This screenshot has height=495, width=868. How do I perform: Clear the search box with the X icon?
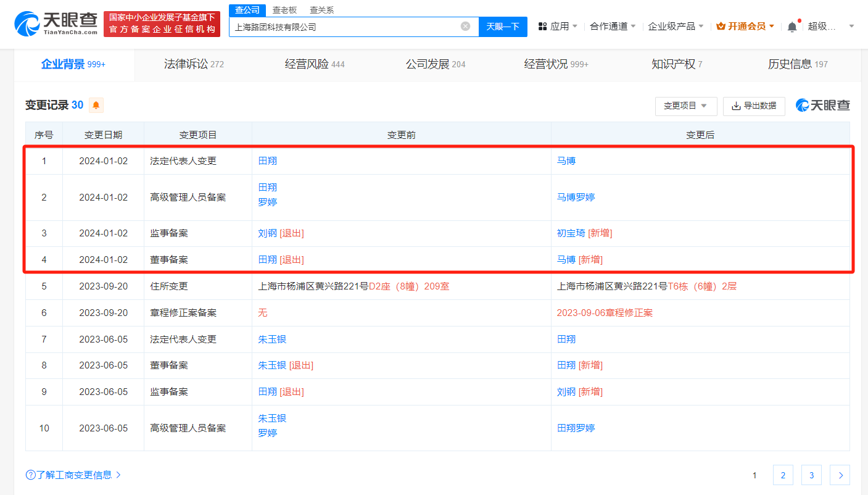tap(465, 27)
